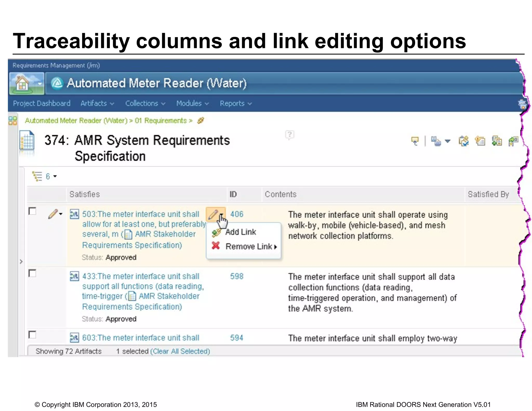Click the help question mark bubble icon

pos(289,135)
